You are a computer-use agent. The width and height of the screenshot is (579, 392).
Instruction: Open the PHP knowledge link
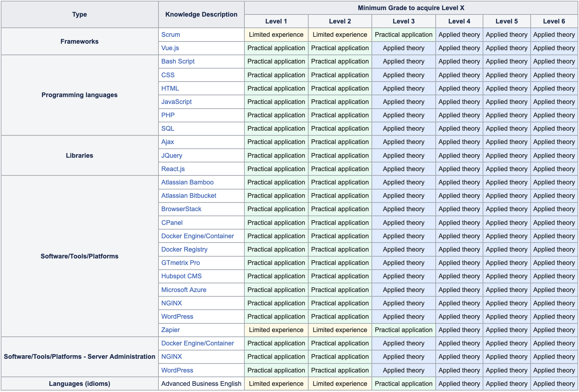coord(168,115)
